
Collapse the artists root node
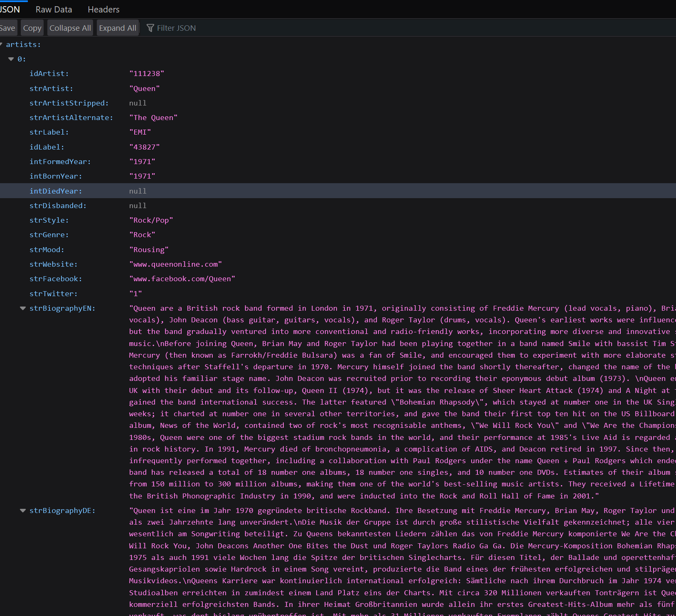coord(2,44)
